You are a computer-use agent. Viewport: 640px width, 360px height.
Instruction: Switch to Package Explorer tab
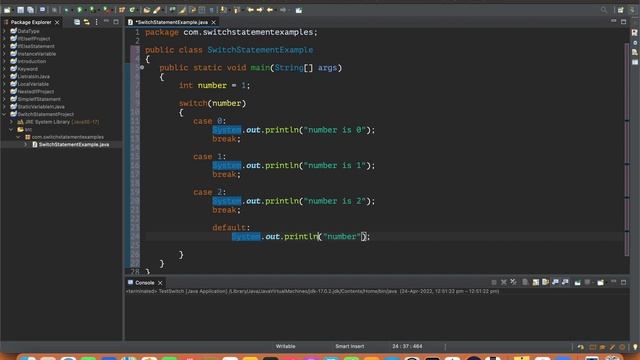(31, 22)
